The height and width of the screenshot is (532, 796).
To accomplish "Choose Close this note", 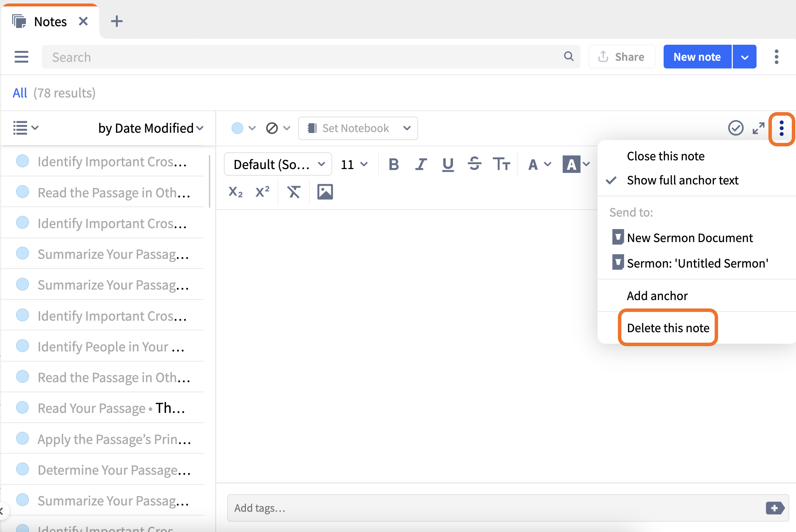I will tap(665, 156).
